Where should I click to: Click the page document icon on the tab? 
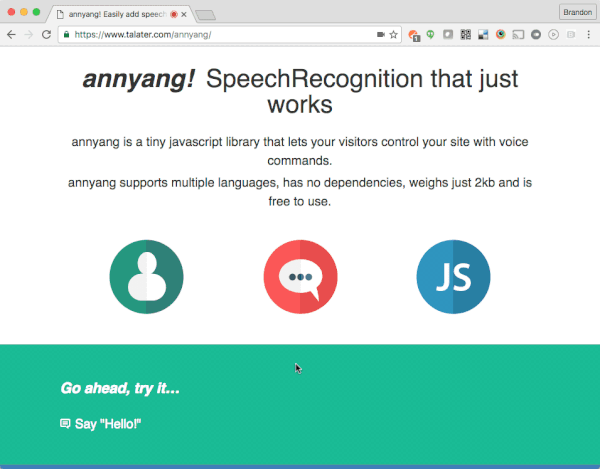pyautogui.click(x=60, y=15)
